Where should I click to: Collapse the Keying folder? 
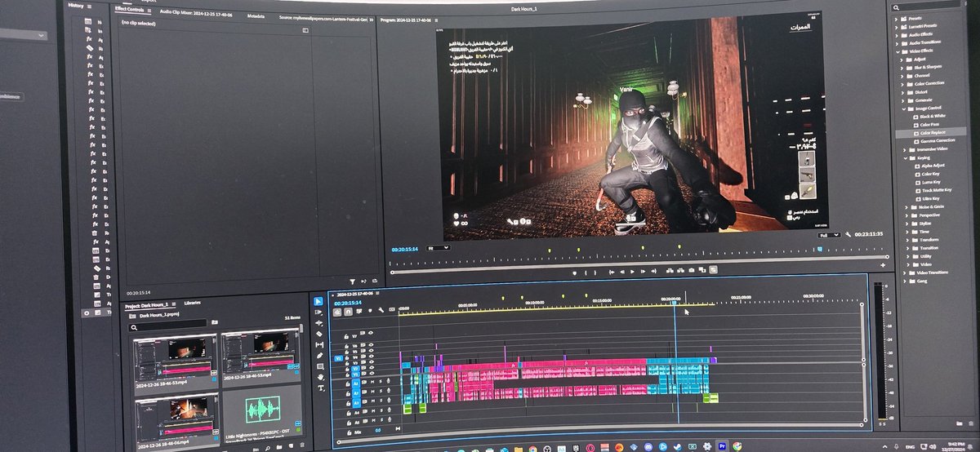pos(906,157)
